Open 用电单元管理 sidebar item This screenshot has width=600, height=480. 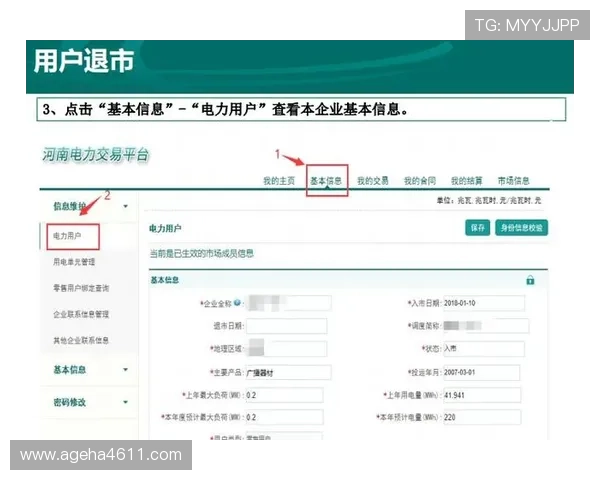tap(74, 262)
